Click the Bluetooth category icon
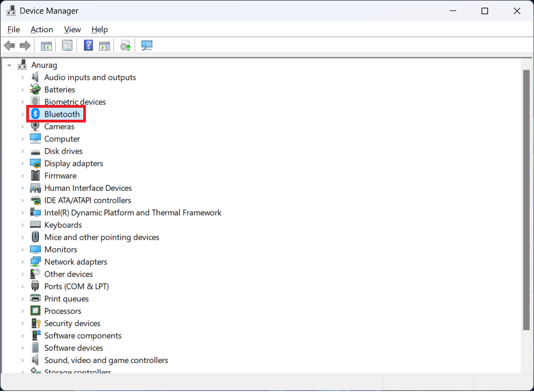The width and height of the screenshot is (534, 392). click(x=36, y=114)
